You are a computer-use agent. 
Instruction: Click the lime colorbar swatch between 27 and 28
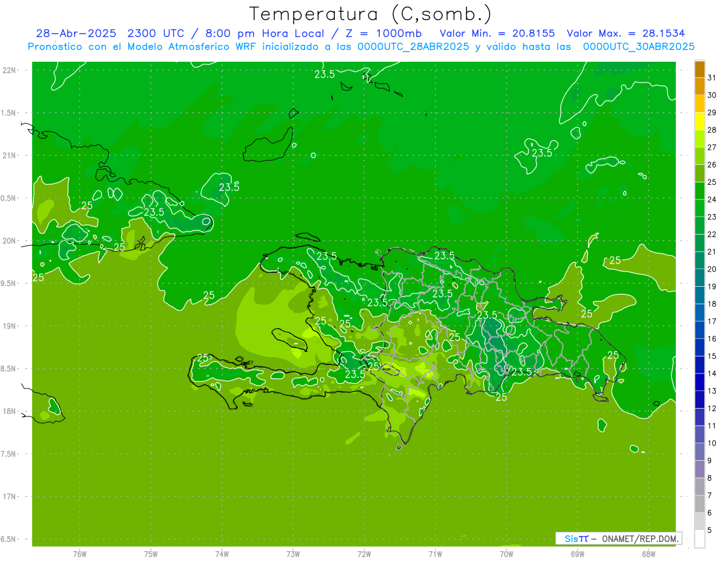click(699, 138)
